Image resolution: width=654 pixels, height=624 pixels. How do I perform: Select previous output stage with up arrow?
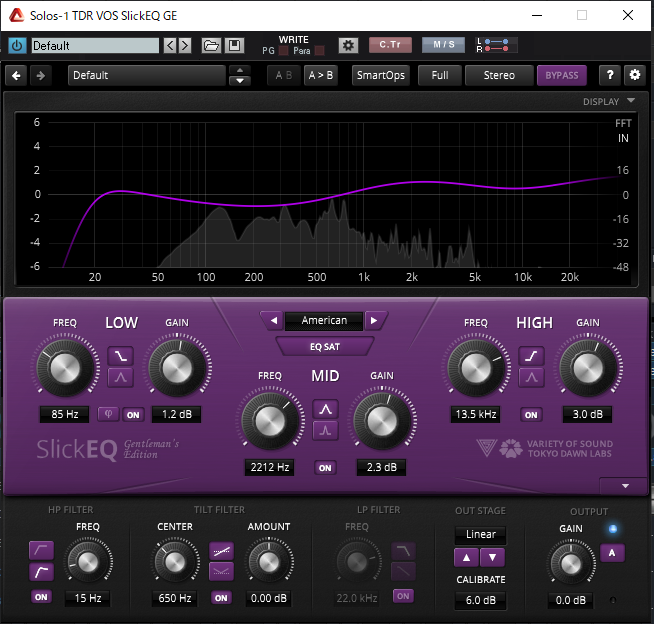pos(467,558)
